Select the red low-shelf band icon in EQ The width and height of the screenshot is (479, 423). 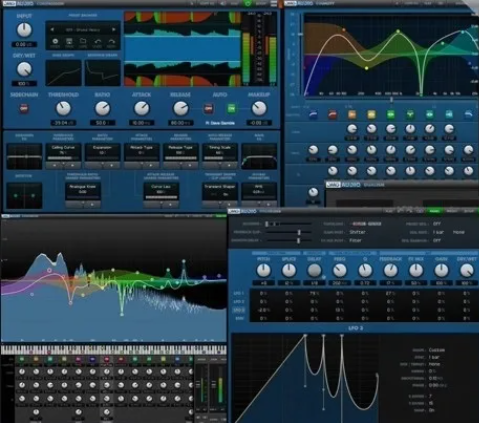[332, 115]
